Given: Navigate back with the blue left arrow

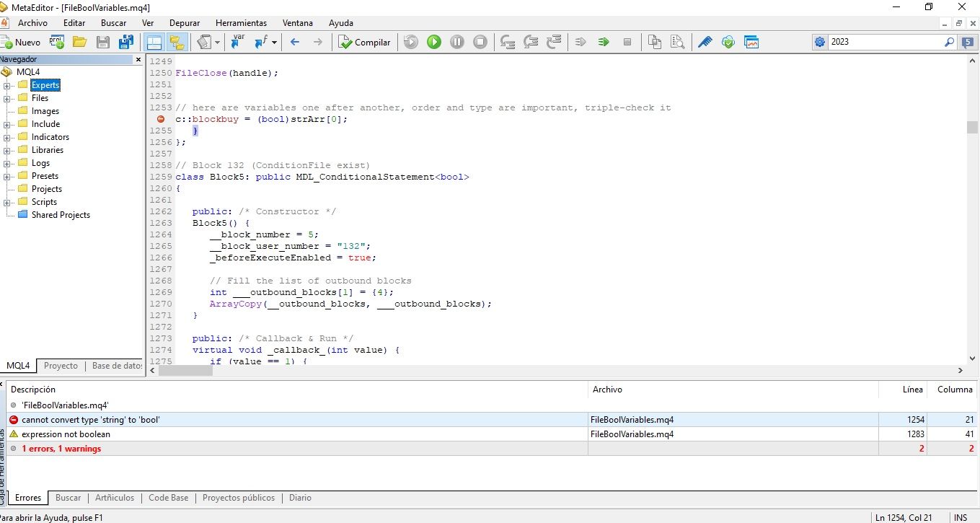Looking at the screenshot, I should coord(294,42).
